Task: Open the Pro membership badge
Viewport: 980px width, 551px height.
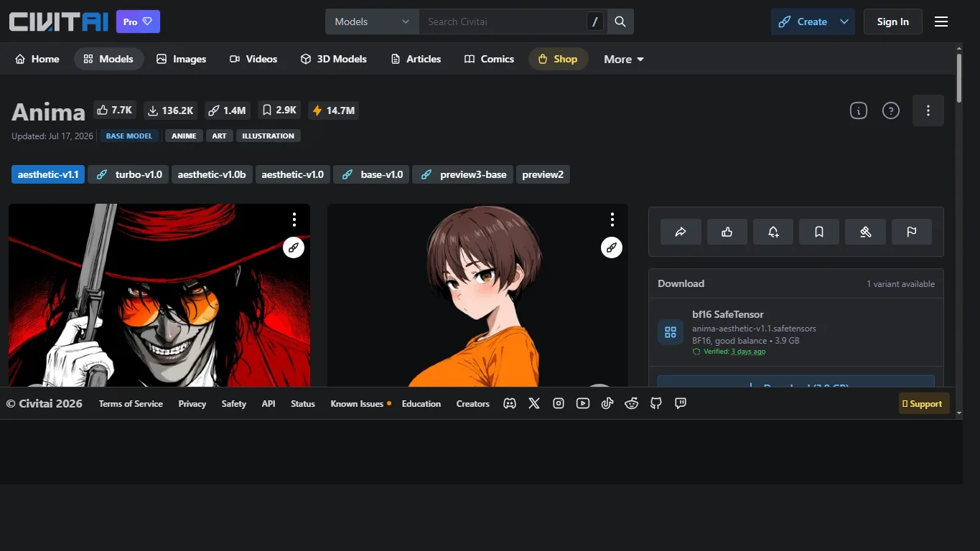Action: tap(138, 22)
